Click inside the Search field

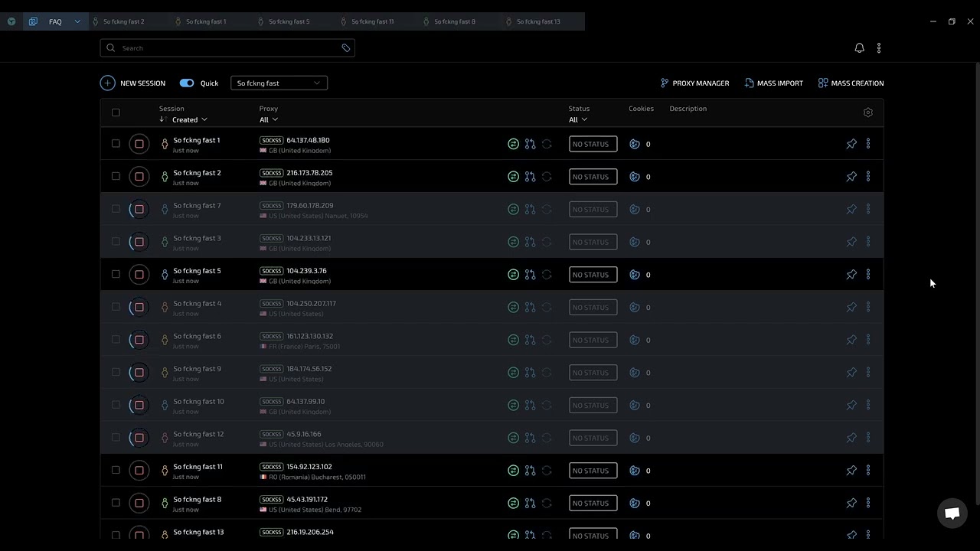pos(227,48)
